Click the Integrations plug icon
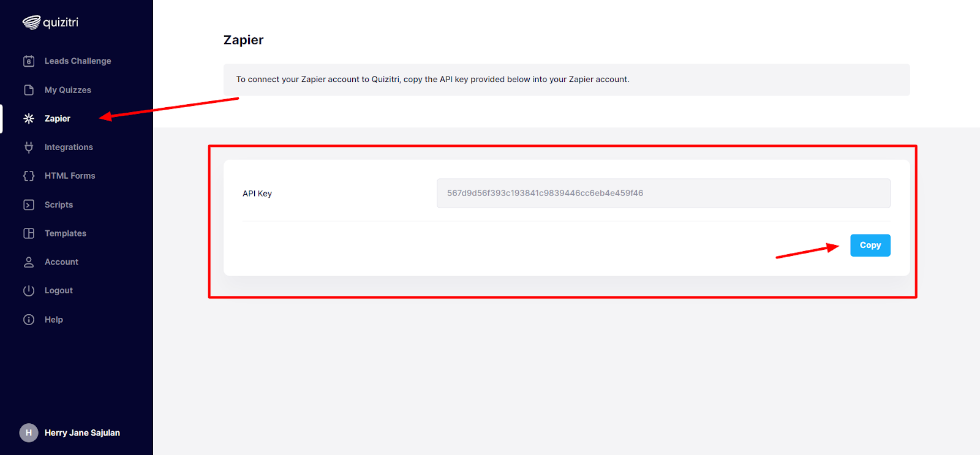 (29, 147)
